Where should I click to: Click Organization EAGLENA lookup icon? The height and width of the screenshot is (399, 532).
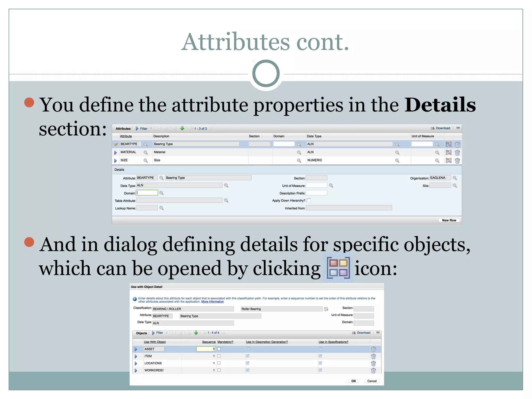(x=455, y=178)
